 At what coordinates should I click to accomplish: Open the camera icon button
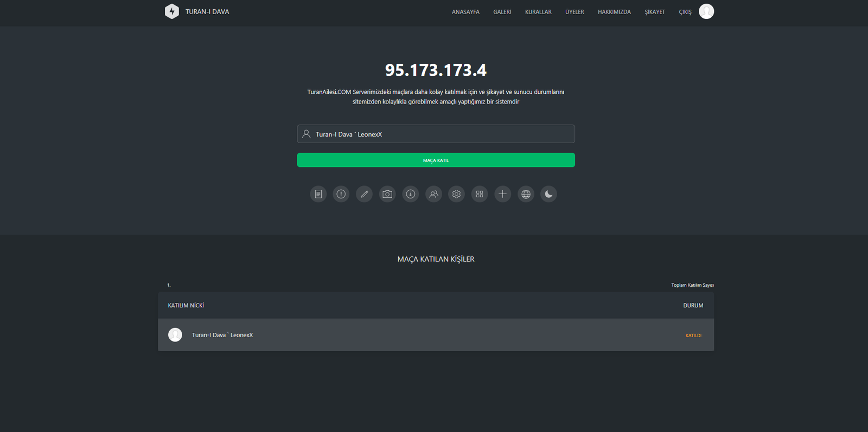[387, 194]
